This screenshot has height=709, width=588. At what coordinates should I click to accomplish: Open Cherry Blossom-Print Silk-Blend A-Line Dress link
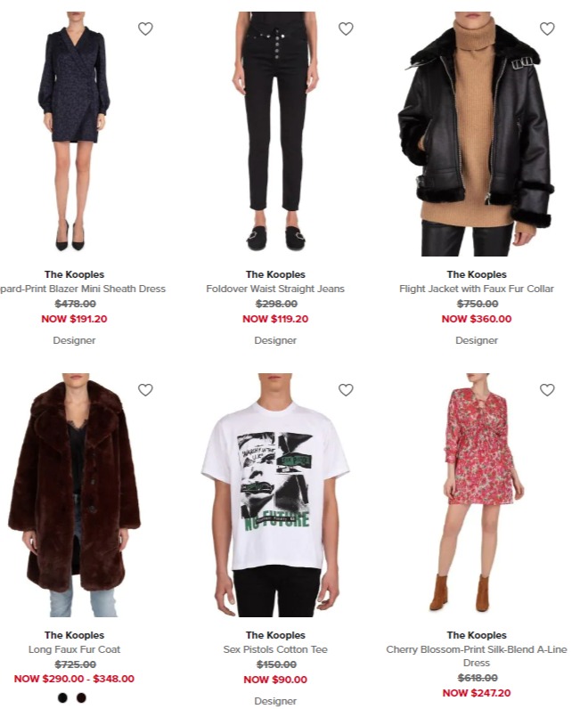(x=477, y=656)
